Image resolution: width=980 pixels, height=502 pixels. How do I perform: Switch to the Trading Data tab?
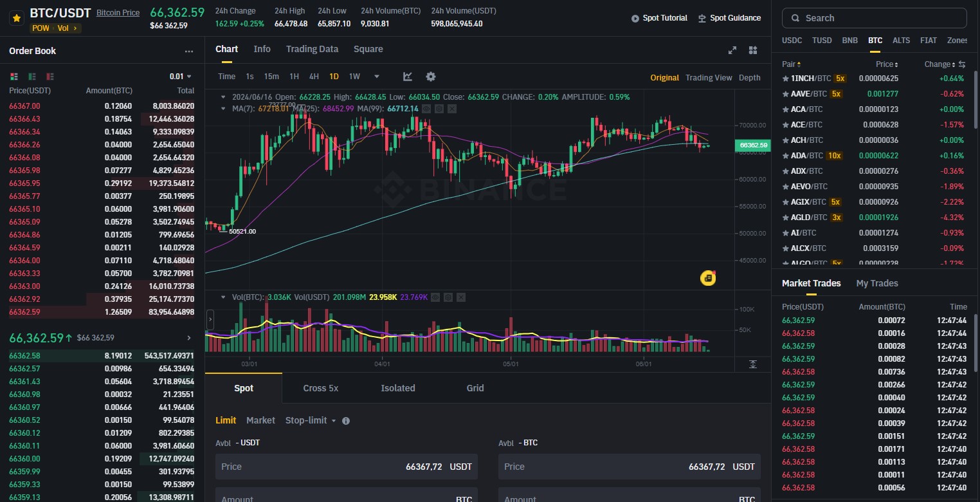click(312, 49)
